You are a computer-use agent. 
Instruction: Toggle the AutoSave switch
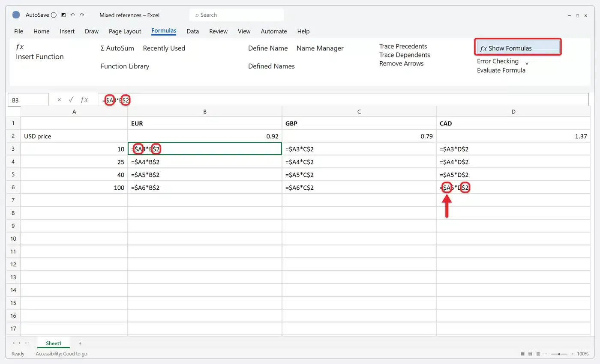(x=54, y=15)
